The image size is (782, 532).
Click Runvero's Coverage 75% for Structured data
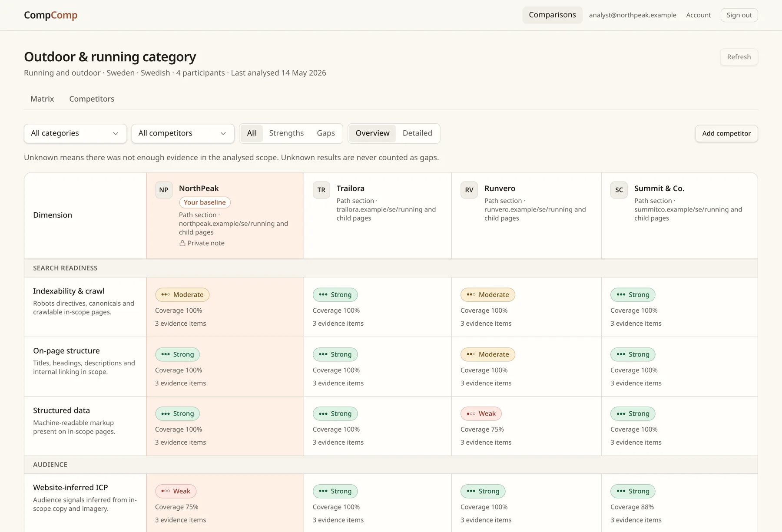tap(482, 430)
